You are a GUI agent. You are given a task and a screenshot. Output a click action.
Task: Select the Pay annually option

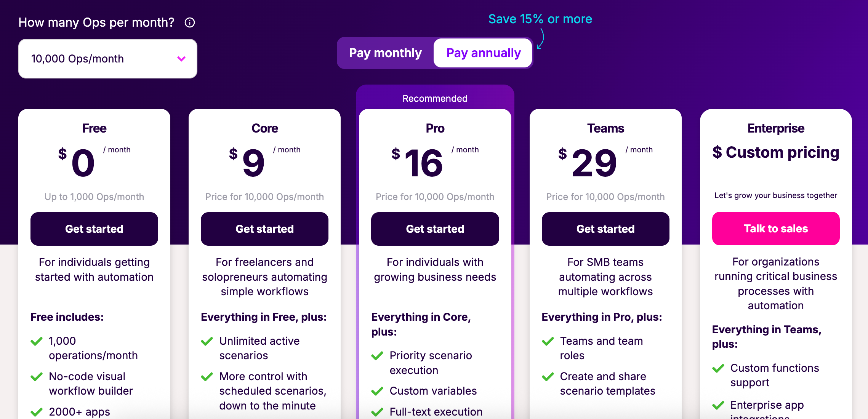pos(483,53)
